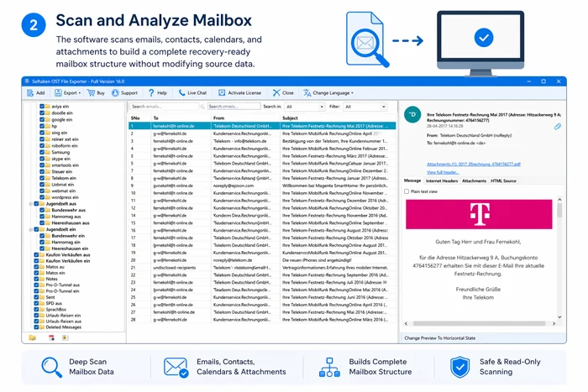Click the folder icon of 'Samsung'
This screenshot has width=588, height=392.
click(x=48, y=152)
